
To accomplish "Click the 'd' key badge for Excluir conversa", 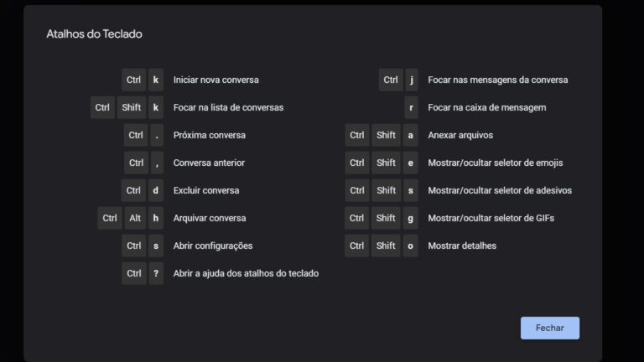I will [x=156, y=190].
